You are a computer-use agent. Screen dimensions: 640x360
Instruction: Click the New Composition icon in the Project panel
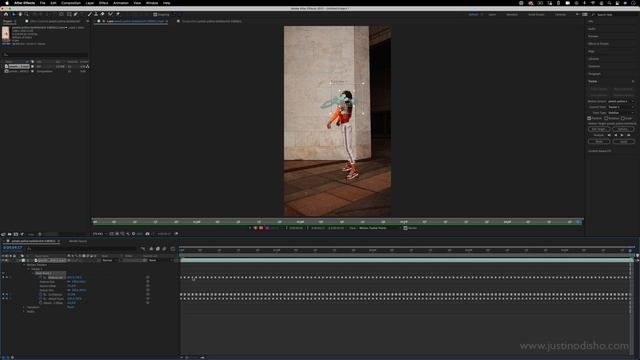[x=16, y=234]
